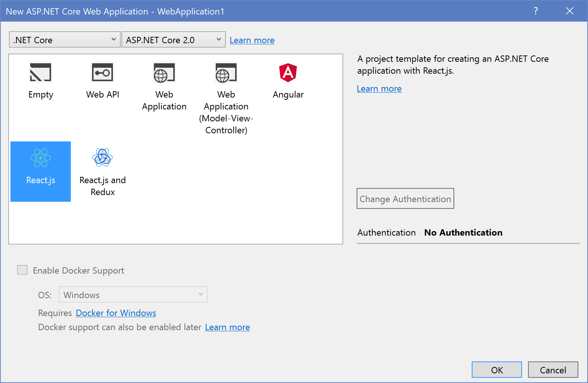Click the No Authentication value text
588x383 pixels.
coord(463,233)
